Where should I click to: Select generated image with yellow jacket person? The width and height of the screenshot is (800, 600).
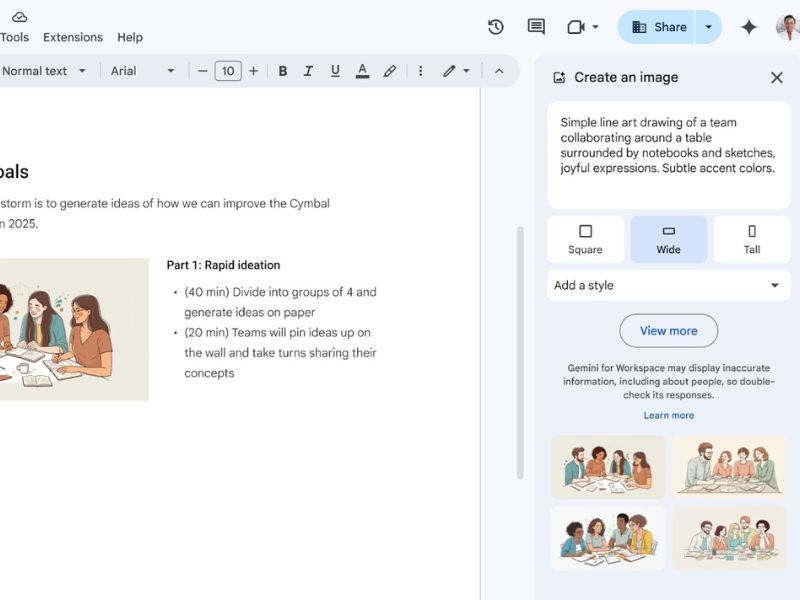tap(608, 538)
